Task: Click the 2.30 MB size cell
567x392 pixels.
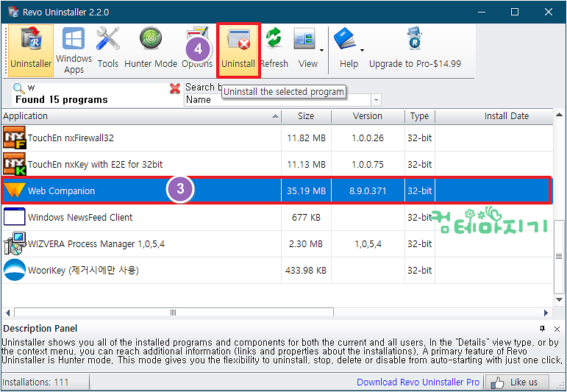Action: (x=306, y=244)
